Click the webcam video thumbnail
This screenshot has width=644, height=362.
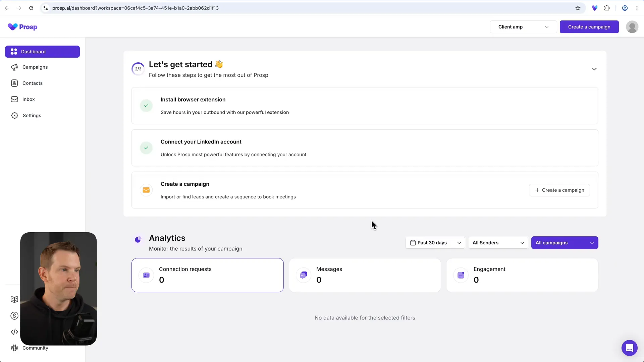[x=58, y=289]
